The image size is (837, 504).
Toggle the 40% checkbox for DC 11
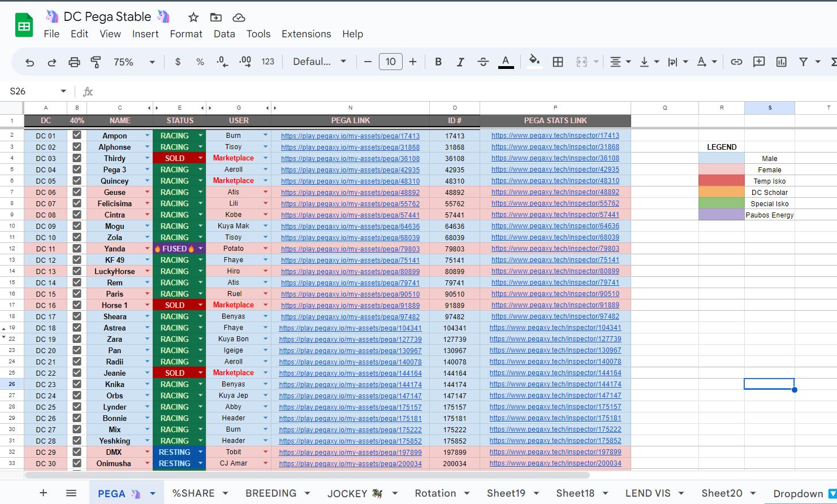tap(77, 248)
